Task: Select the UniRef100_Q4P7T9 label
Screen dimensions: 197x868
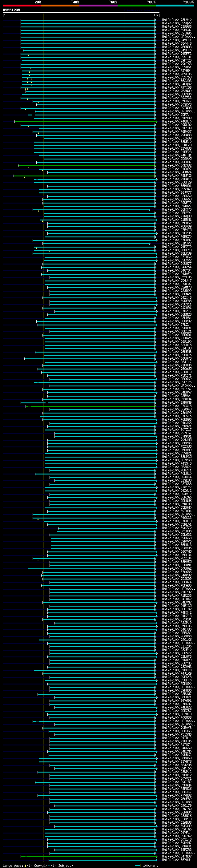Action: [x=177, y=247]
